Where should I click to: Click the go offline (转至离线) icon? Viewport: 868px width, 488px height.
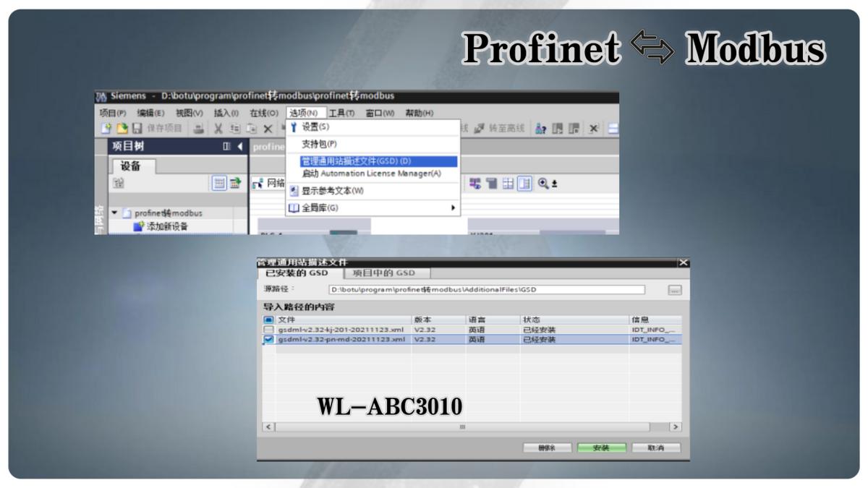click(x=479, y=129)
